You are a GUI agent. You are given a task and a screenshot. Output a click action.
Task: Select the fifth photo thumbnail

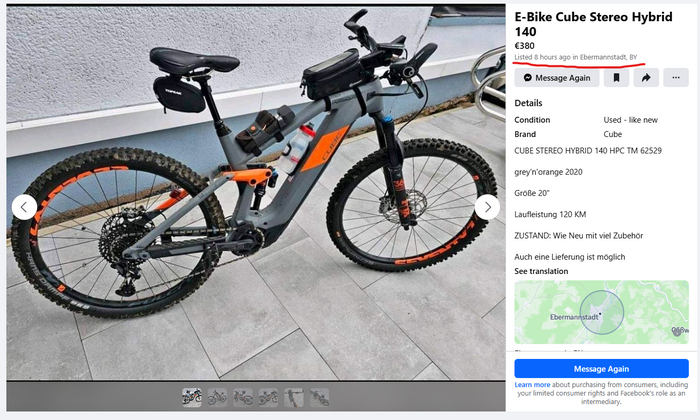click(294, 397)
